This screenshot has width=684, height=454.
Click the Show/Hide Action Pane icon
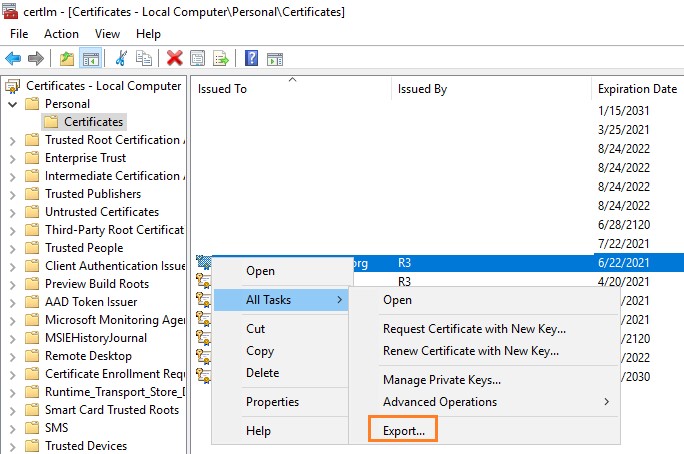coord(275,59)
